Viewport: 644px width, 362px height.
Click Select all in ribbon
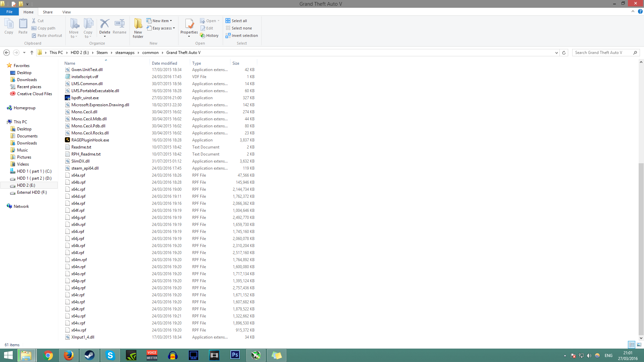[236, 21]
